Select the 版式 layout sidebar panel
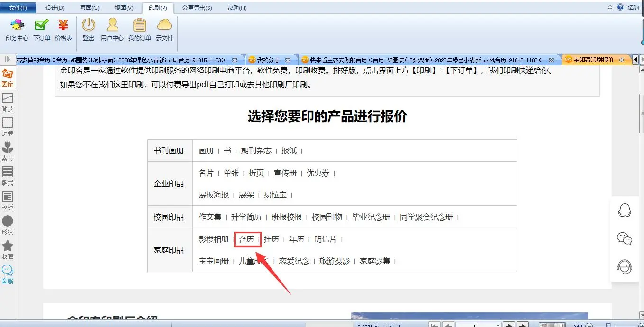644x327 pixels. click(7, 177)
